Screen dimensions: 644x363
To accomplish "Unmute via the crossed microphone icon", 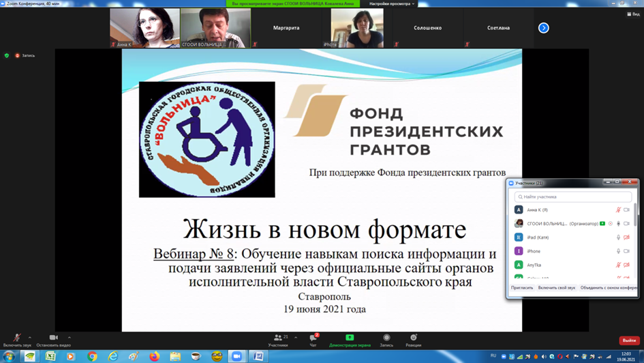I will coord(17,338).
